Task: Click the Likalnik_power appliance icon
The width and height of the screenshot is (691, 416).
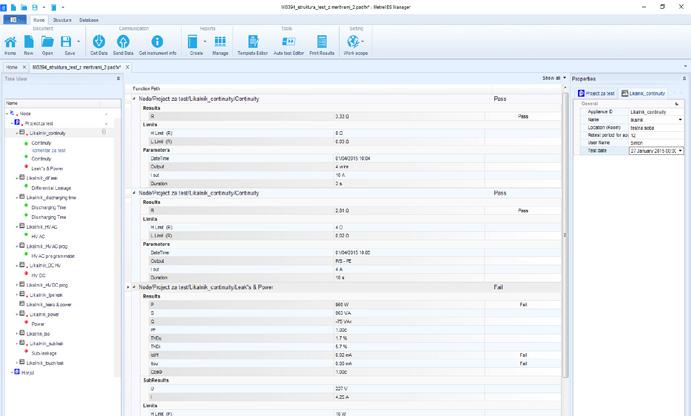Action: click(x=22, y=313)
